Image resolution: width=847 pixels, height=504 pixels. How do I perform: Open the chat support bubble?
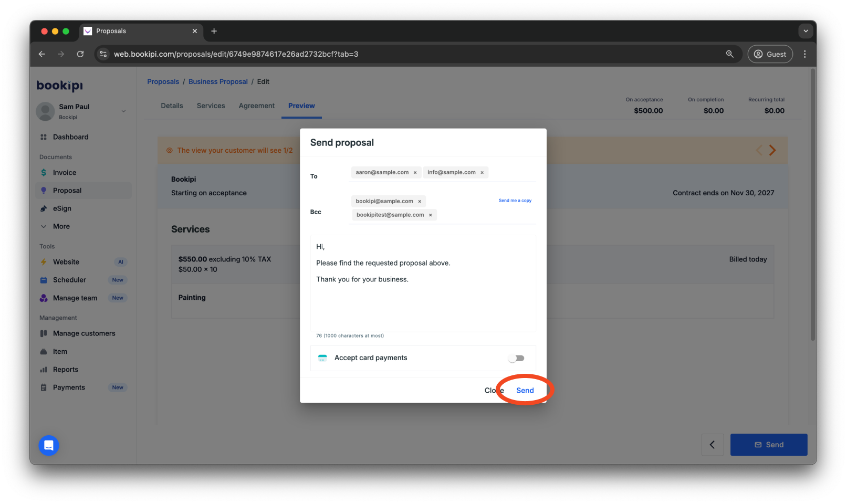[x=48, y=445]
